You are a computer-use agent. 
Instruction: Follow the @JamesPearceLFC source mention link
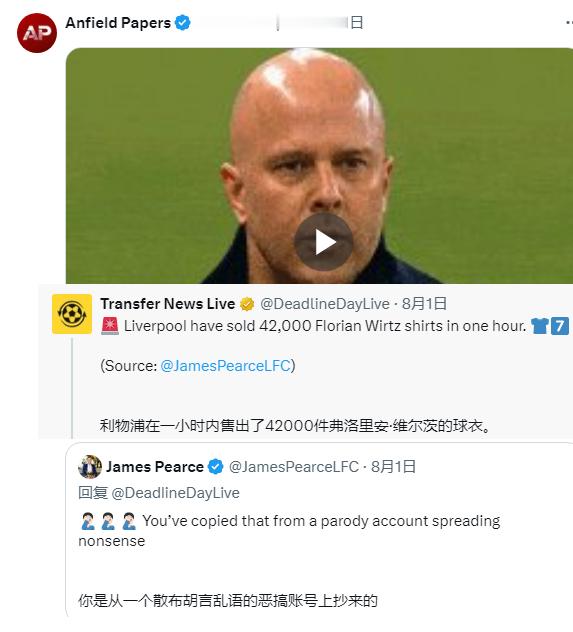click(226, 366)
